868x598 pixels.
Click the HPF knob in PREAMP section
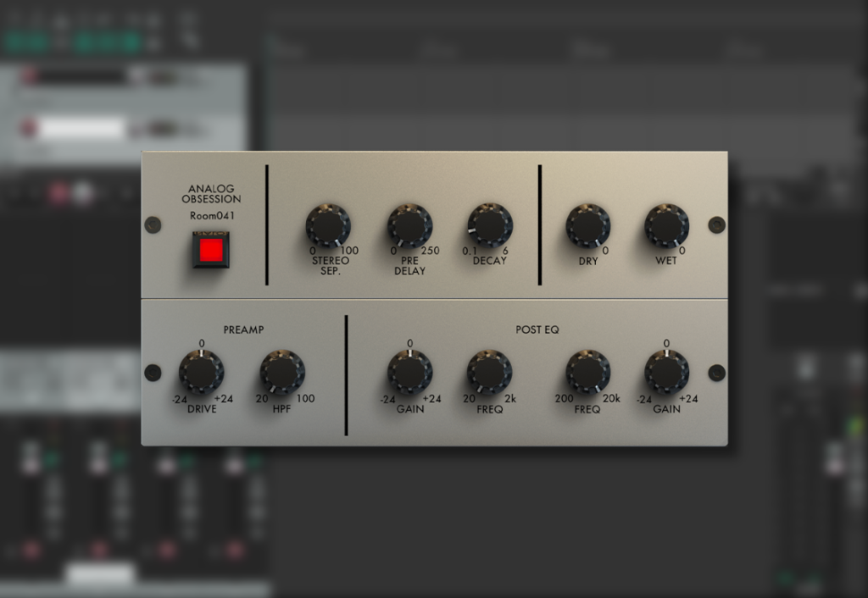(x=282, y=373)
